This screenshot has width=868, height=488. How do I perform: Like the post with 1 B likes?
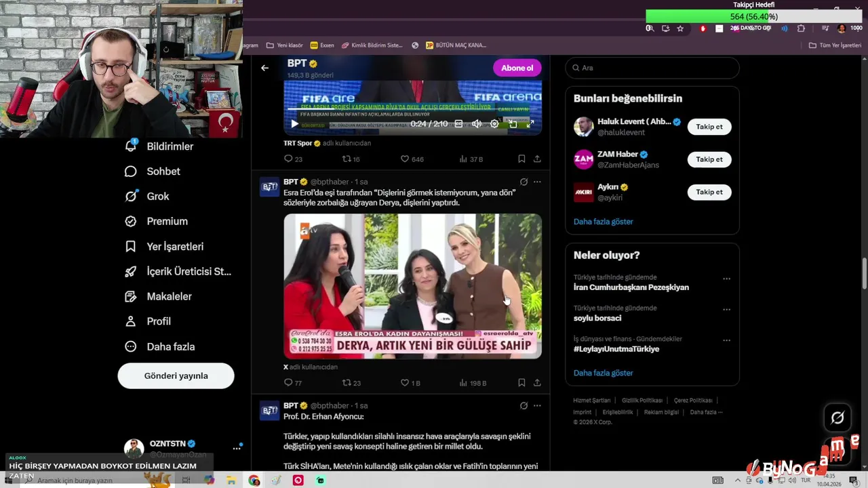(410, 383)
